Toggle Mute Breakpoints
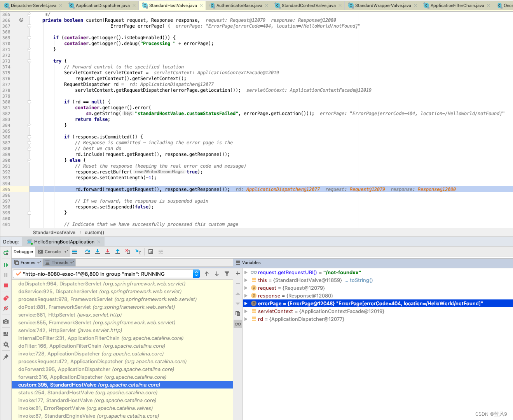Screen dimensions: 513x420 click(6, 308)
